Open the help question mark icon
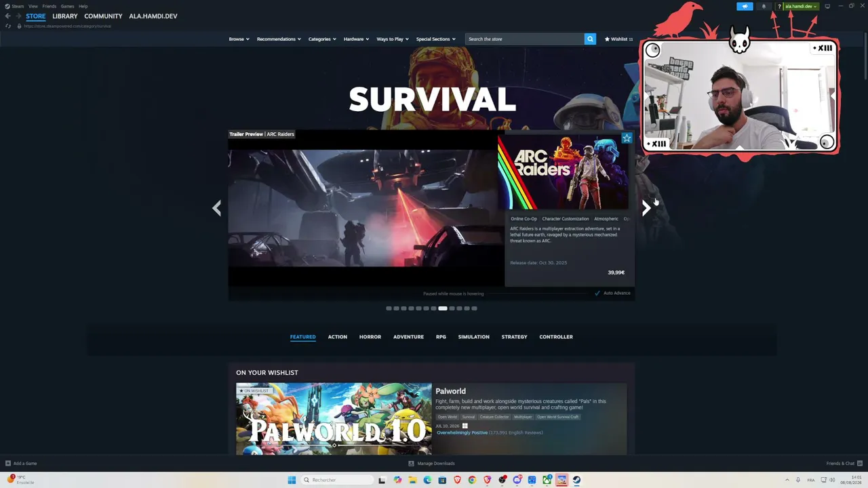The width and height of the screenshot is (868, 488). tap(780, 6)
